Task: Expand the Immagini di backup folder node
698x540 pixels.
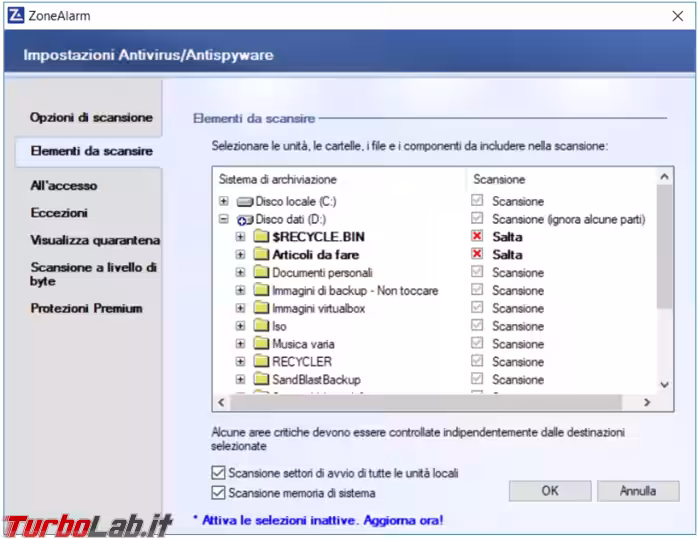Action: [x=240, y=290]
